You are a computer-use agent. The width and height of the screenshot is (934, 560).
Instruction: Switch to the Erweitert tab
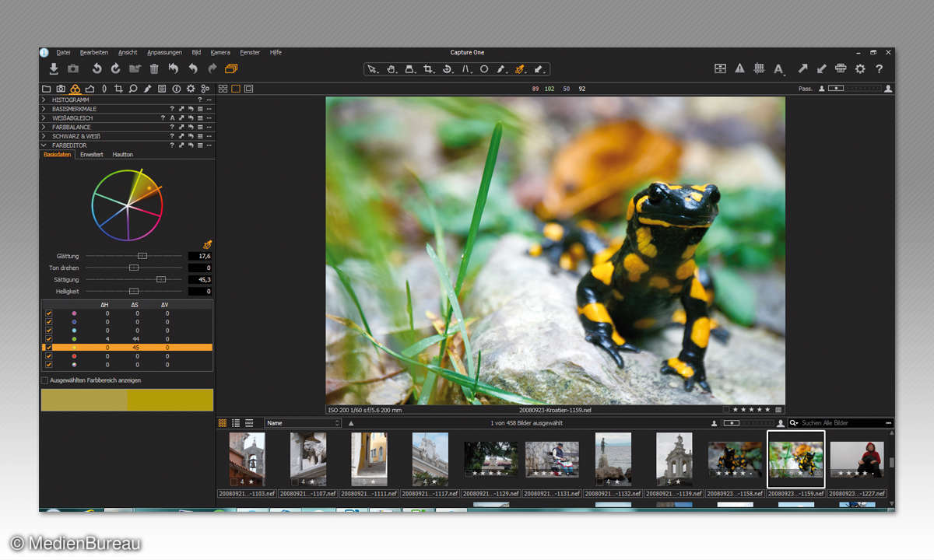point(92,155)
